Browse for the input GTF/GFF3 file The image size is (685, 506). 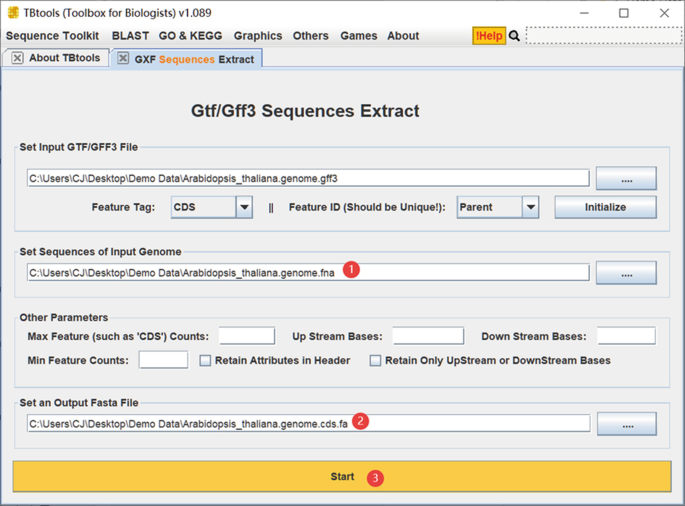(626, 179)
